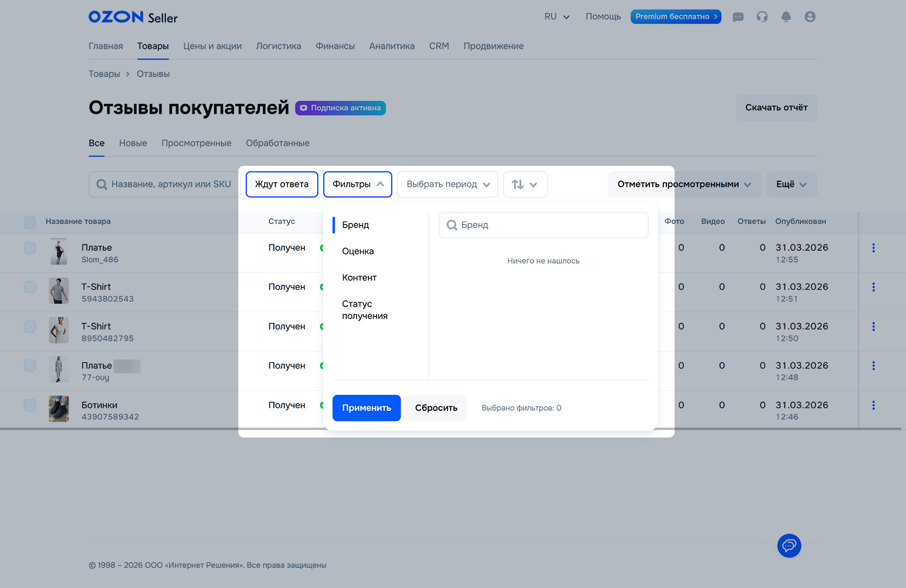Click the Применить button
This screenshot has width=906, height=588.
pyautogui.click(x=366, y=408)
